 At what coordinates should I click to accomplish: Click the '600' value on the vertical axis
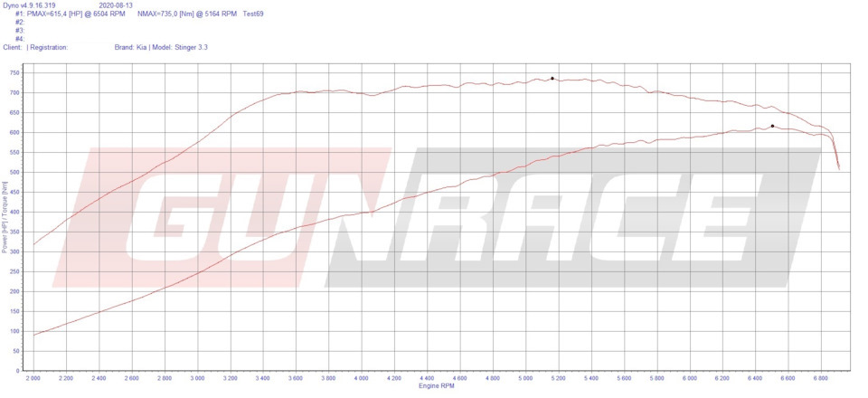[x=14, y=133]
